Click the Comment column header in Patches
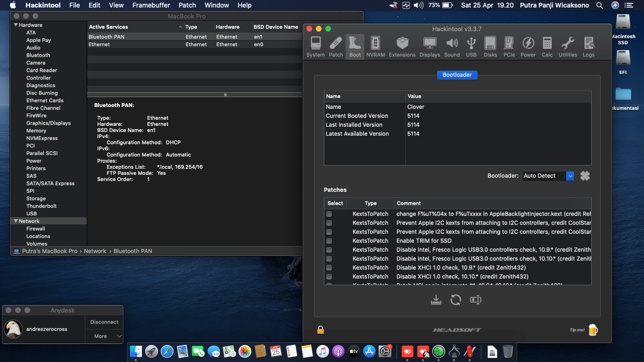The image size is (644, 362). coord(493,203)
